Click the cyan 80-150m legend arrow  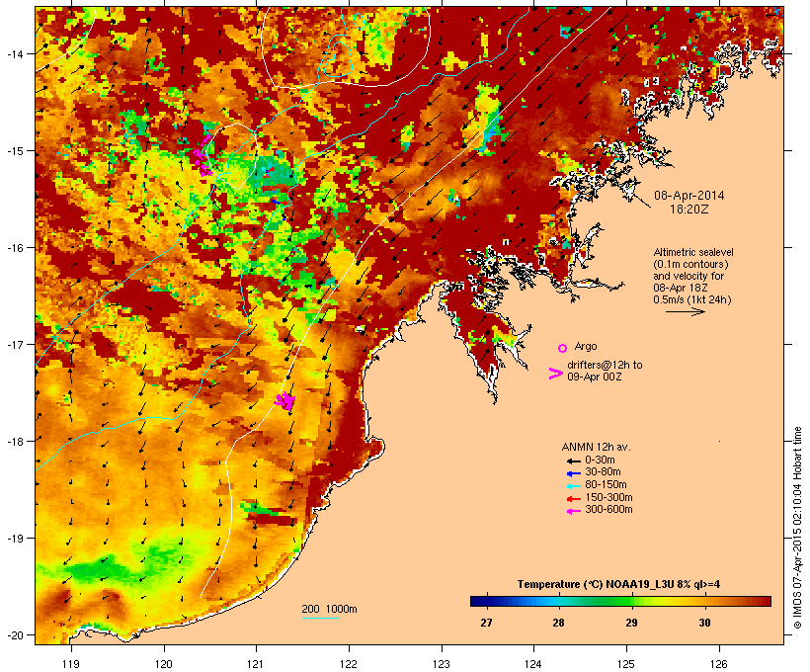(x=573, y=486)
